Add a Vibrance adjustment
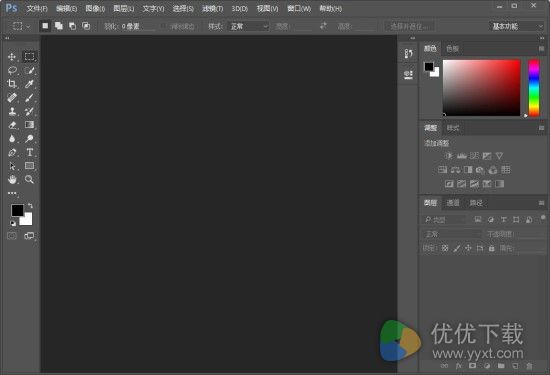Image resolution: width=550 pixels, height=375 pixels. [499, 156]
